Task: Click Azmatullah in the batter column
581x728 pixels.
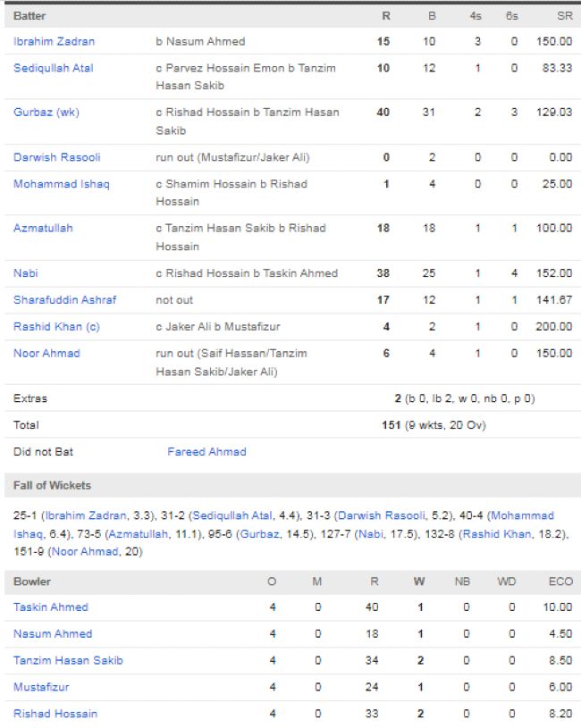Action: pyautogui.click(x=43, y=229)
